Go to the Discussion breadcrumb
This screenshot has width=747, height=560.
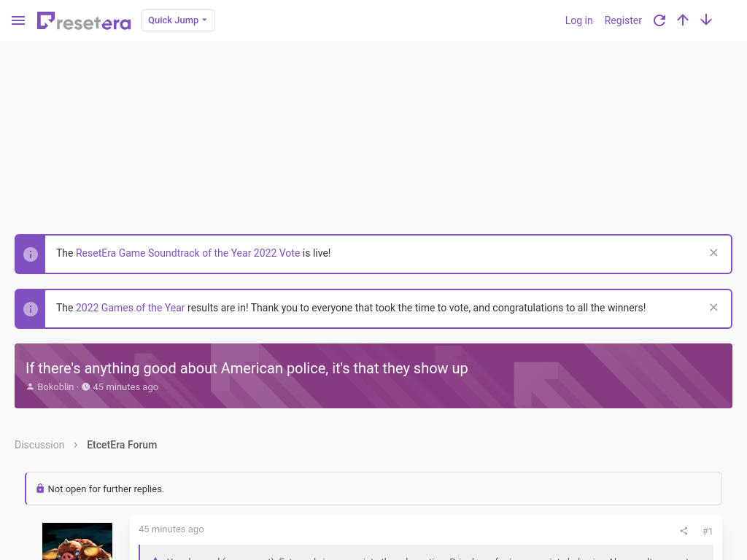click(x=39, y=445)
